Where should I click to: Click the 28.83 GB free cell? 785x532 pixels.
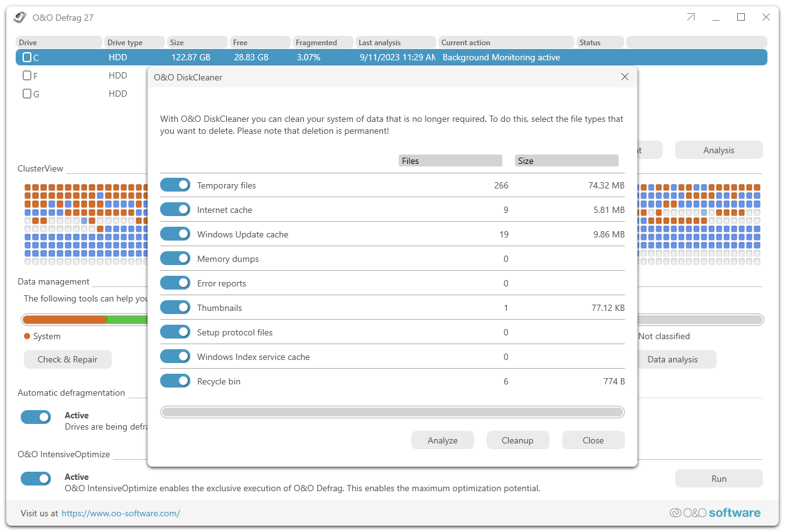click(x=251, y=57)
